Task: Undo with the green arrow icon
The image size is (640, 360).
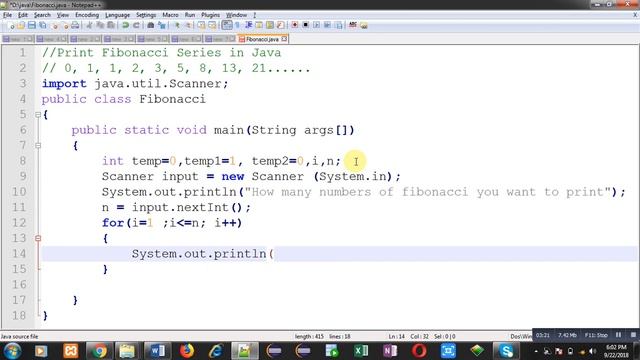Action: click(x=125, y=25)
